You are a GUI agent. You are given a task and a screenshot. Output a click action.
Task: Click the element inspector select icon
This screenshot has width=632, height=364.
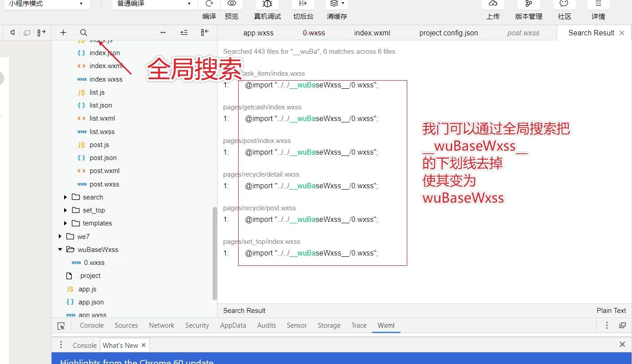pyautogui.click(x=61, y=326)
